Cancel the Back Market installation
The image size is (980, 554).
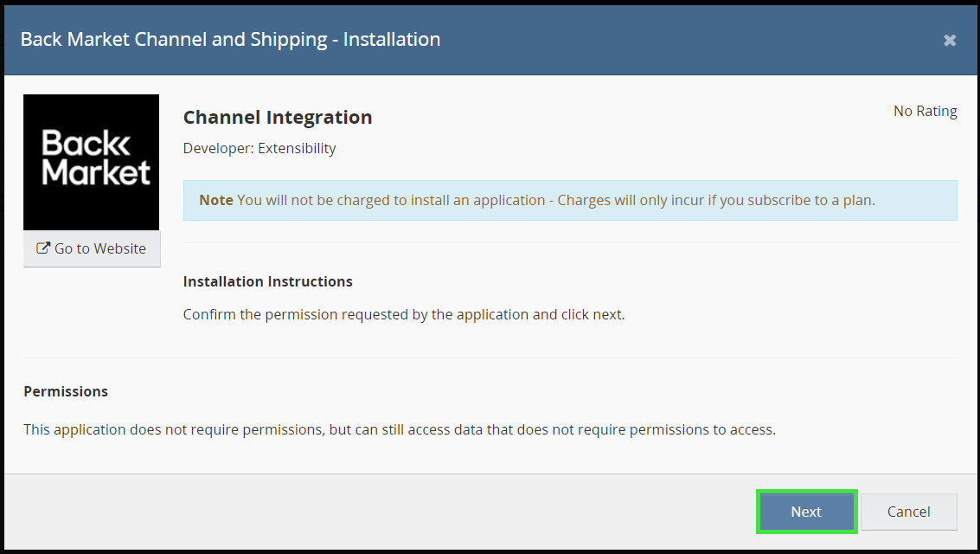pos(908,512)
